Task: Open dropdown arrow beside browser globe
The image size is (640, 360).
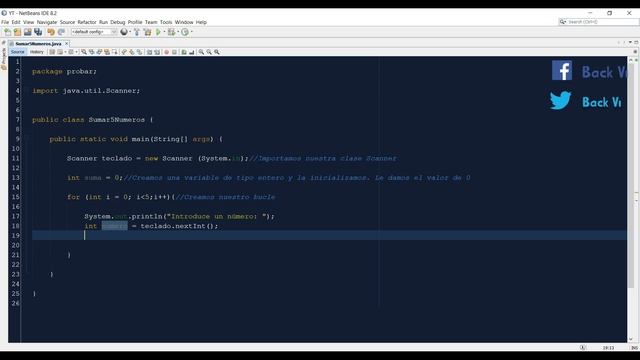Action: click(x=130, y=32)
